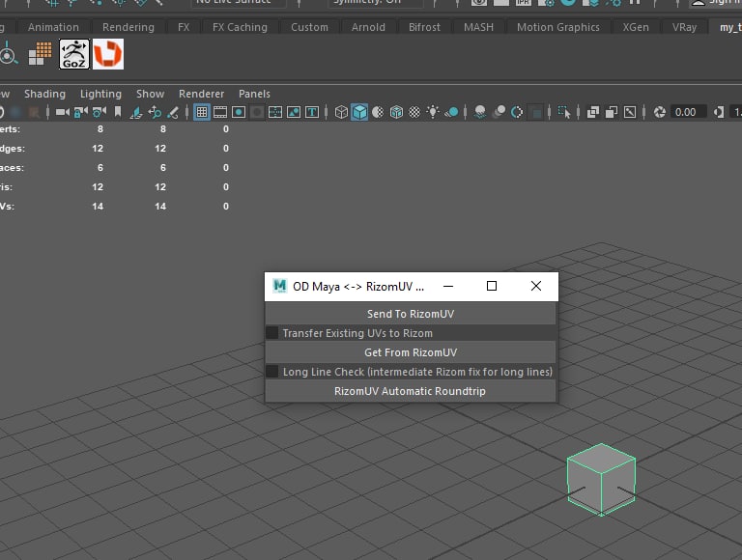Select camera icon in panel toolbar
The height and width of the screenshot is (560, 742).
coord(62,112)
